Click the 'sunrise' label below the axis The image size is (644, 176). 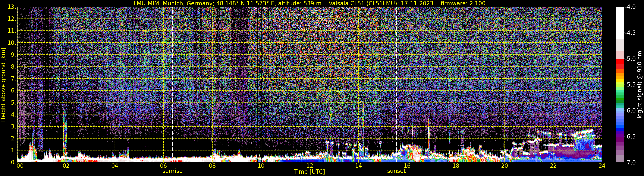point(173,171)
